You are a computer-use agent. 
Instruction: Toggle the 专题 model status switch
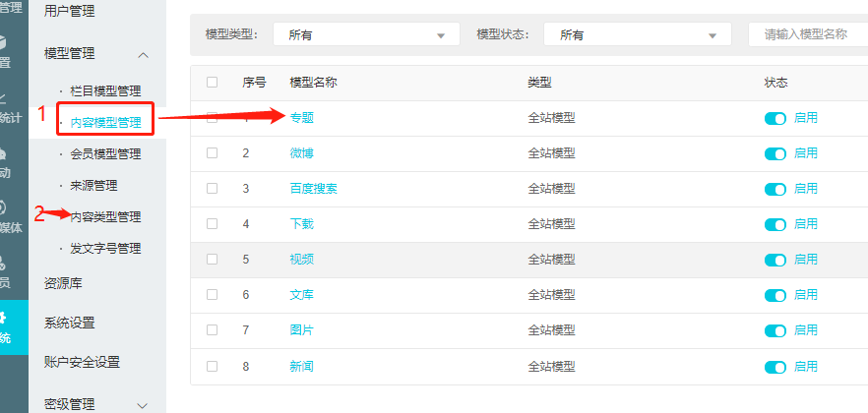(775, 118)
